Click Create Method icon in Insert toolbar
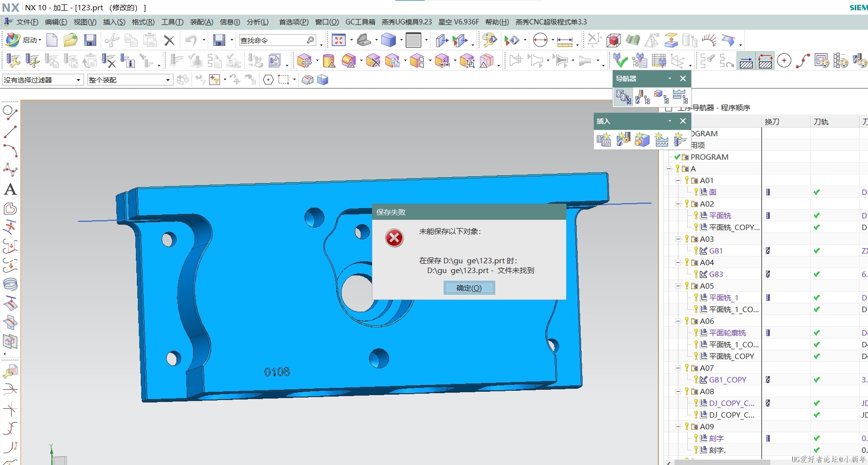The width and height of the screenshot is (868, 465). click(661, 140)
